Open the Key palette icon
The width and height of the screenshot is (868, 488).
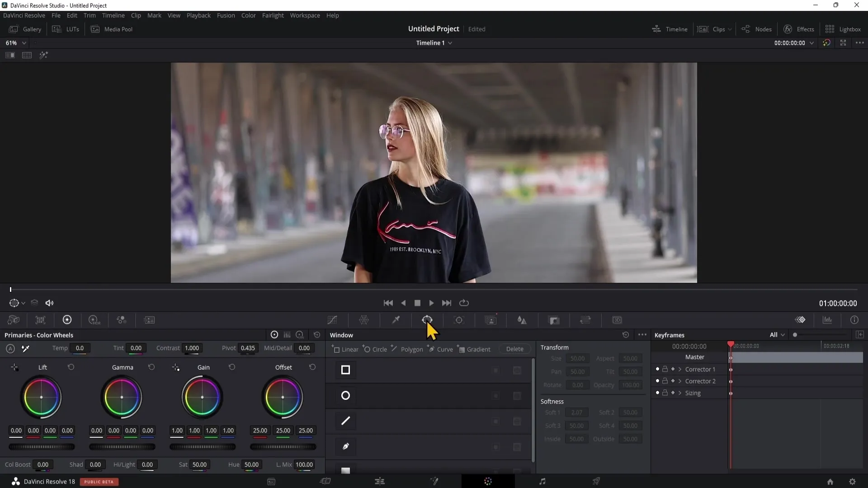[x=554, y=320]
